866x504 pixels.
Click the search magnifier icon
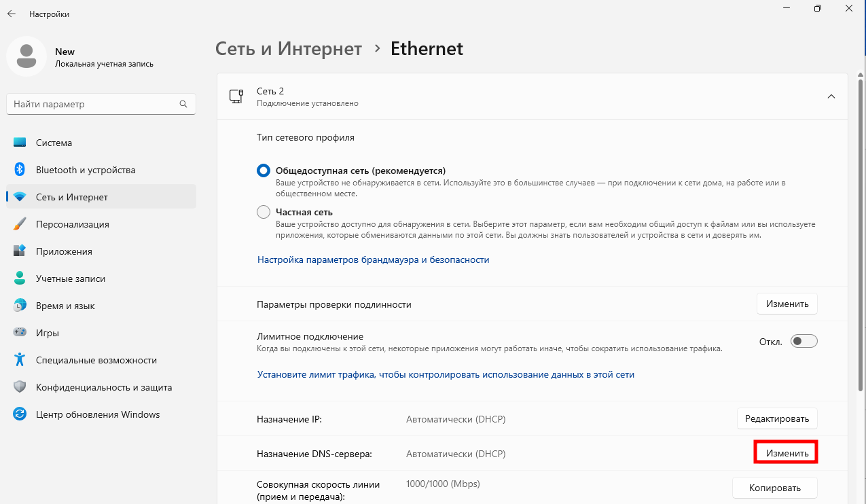(x=183, y=105)
